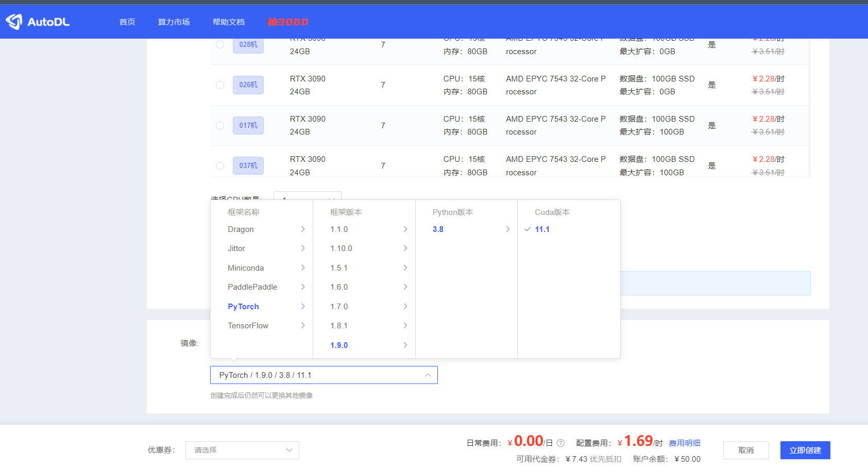The image size is (868, 468).
Task: Select Python version 3.8
Action: (438, 229)
